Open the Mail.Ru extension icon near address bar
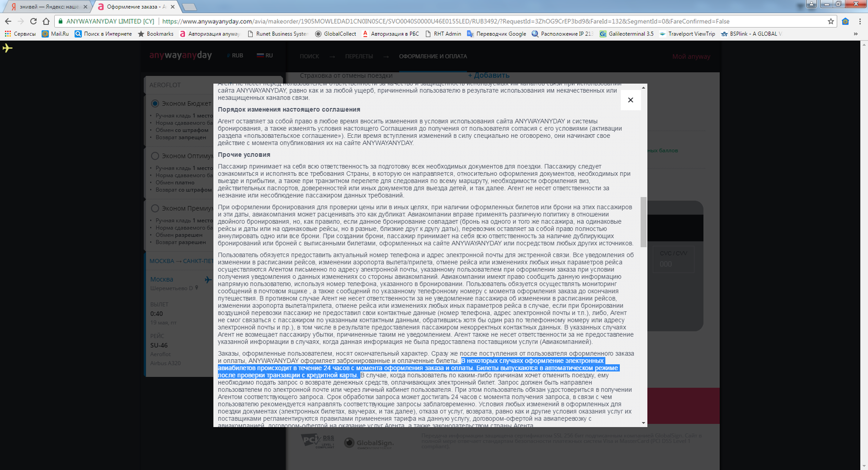This screenshot has width=868, height=470. (845, 21)
